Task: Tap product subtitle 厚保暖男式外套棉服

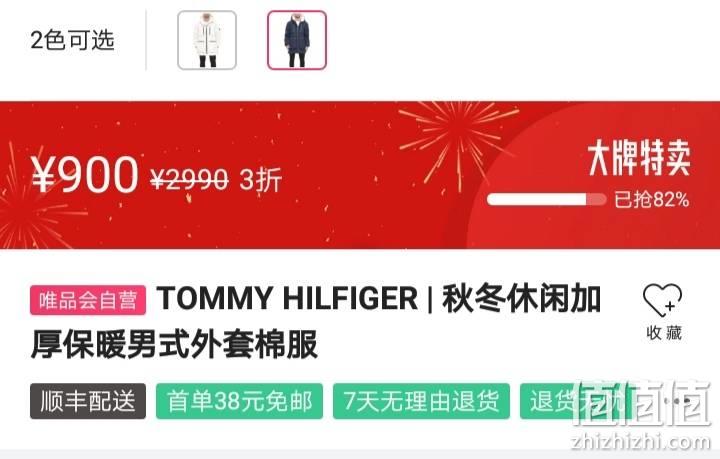Action: (174, 345)
